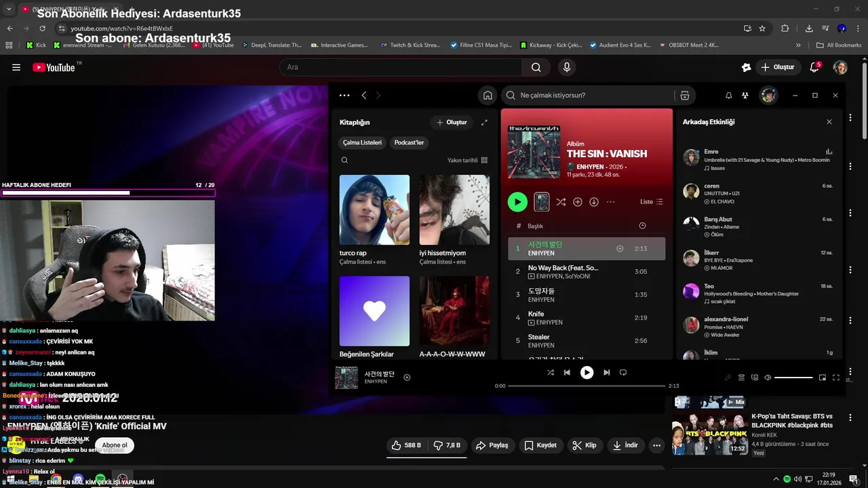Open the 'turco rap' playlist cover
Viewport: 868px width, 488px height.
tap(374, 210)
